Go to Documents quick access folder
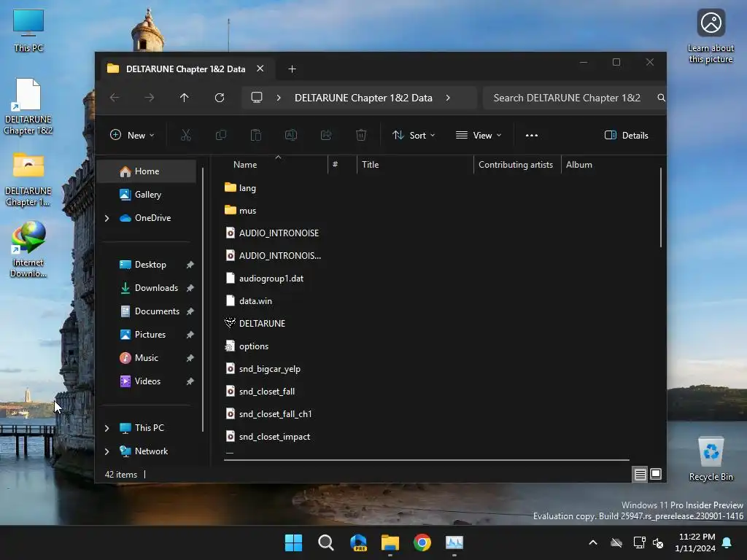The image size is (747, 560). (147, 311)
